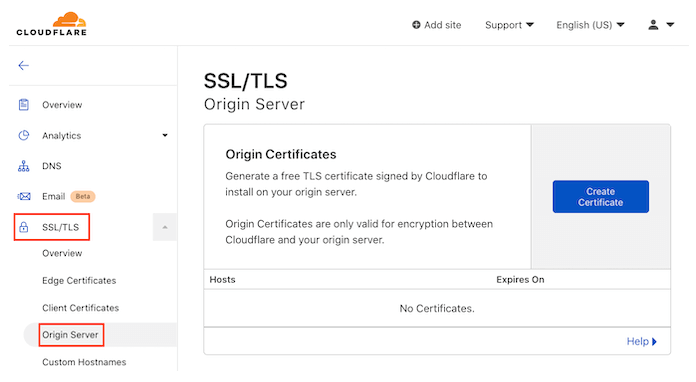The image size is (696, 382).
Task: Open the English (US) language dropdown
Action: [x=590, y=25]
